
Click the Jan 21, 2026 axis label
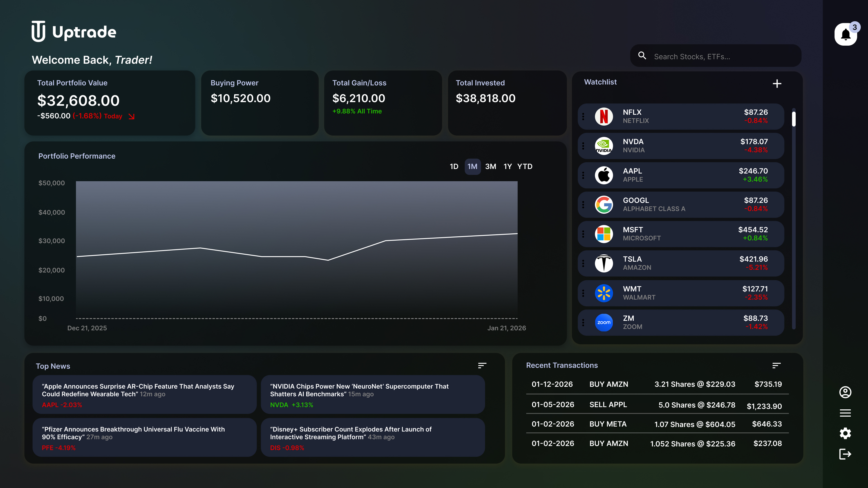[506, 328]
